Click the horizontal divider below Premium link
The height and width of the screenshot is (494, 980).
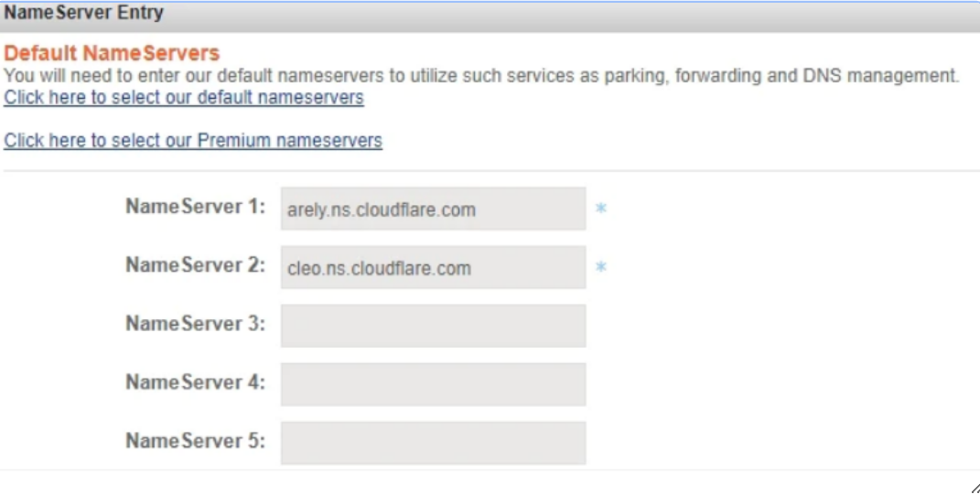[x=490, y=170]
